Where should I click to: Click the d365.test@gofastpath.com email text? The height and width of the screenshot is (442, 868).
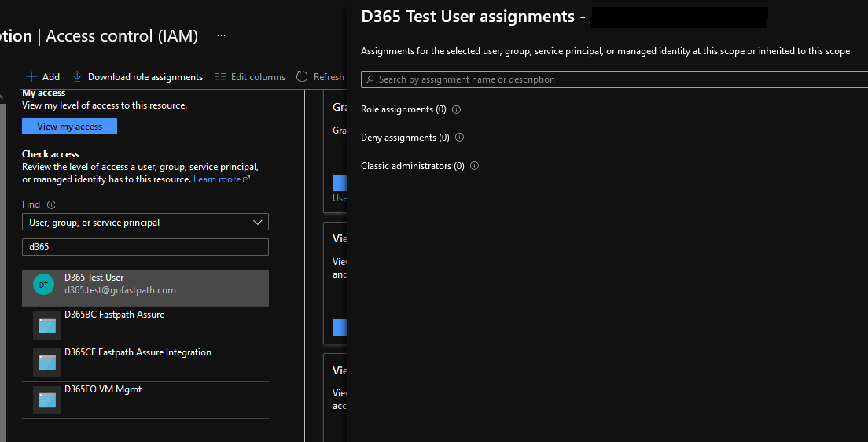pyautogui.click(x=120, y=290)
